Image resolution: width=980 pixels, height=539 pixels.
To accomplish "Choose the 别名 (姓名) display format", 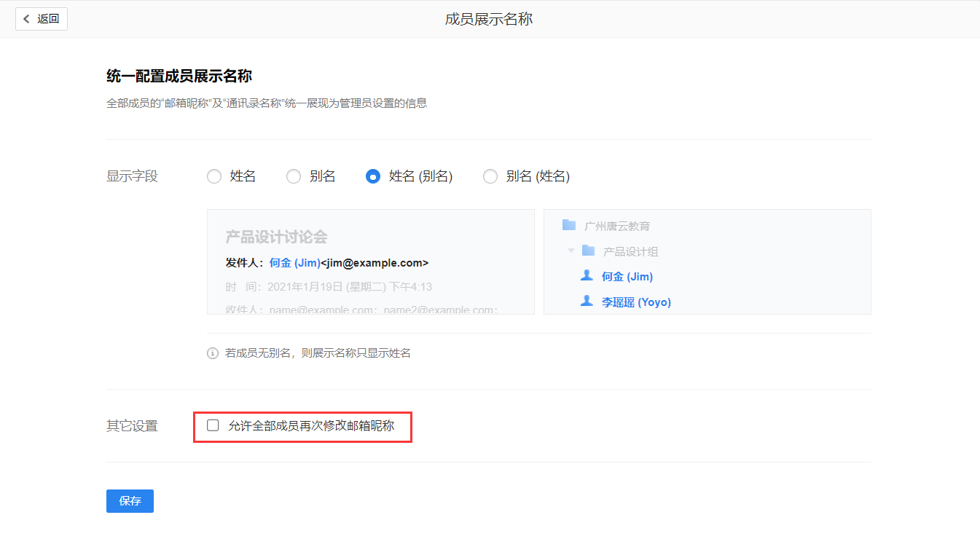I will (x=490, y=176).
